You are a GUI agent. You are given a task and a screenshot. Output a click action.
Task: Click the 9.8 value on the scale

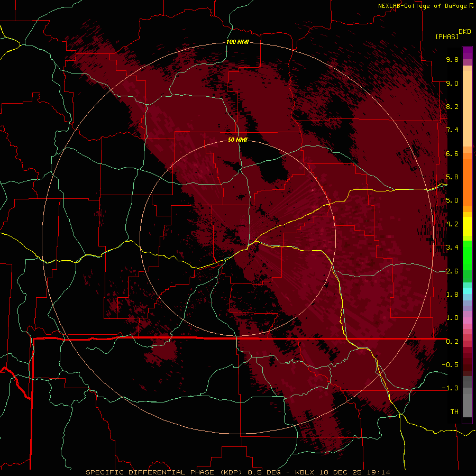452,59
